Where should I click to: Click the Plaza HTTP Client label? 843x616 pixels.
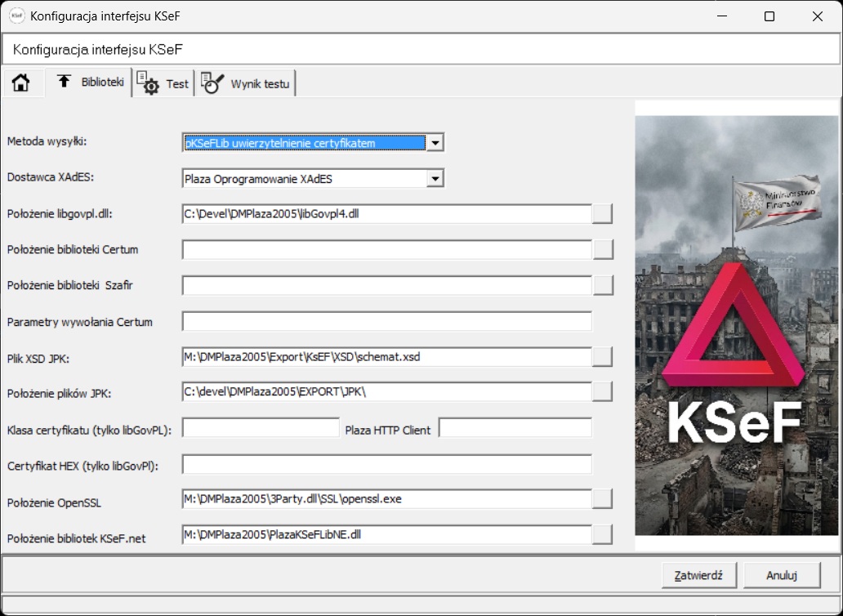388,430
